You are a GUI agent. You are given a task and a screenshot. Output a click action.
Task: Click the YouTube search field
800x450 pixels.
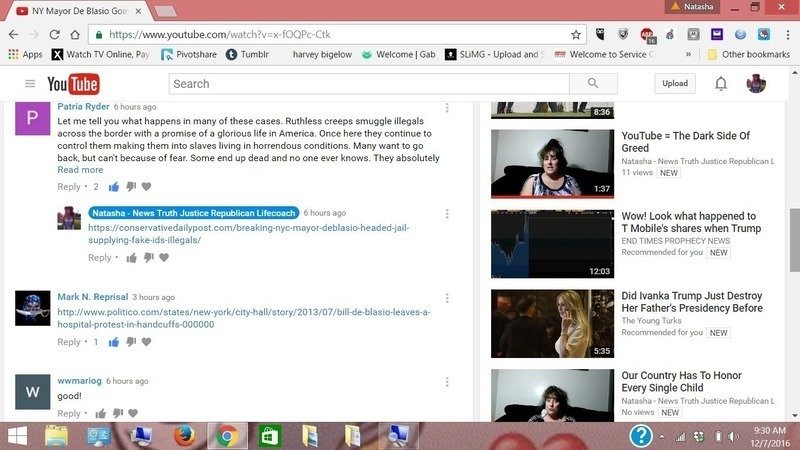[369, 84]
